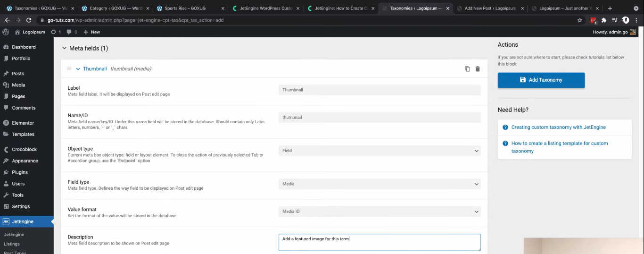Open the Value format dropdown
The image size is (644, 254).
[379, 212]
